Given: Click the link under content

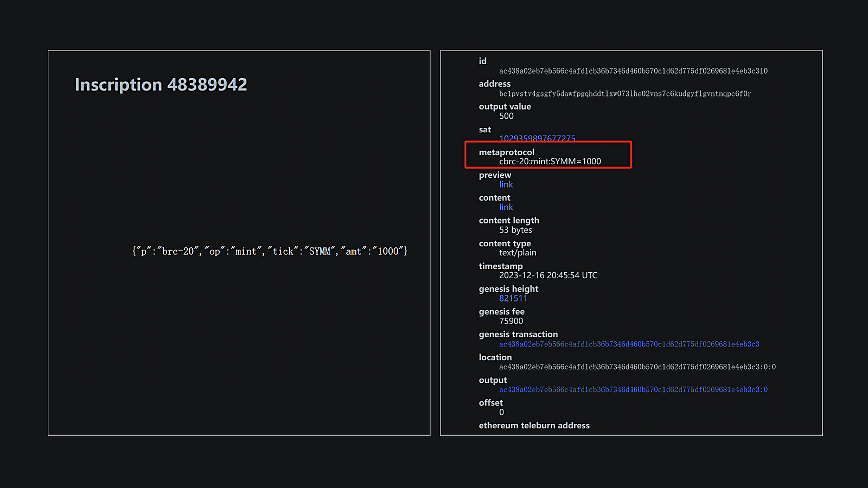Looking at the screenshot, I should coord(506,207).
